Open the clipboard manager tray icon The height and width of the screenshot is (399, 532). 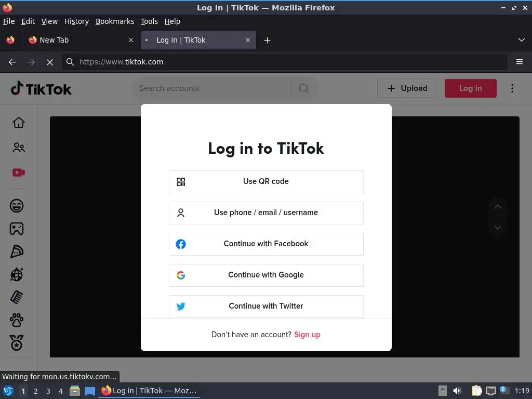click(477, 391)
